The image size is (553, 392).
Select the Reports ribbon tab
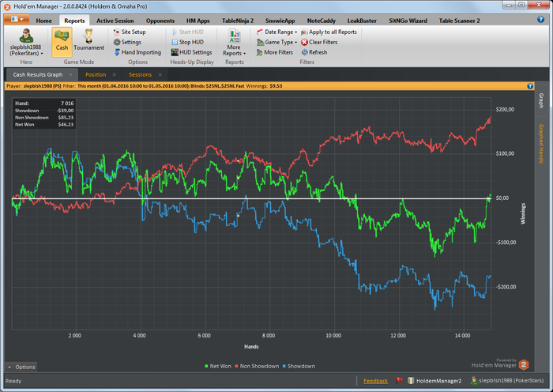tap(74, 21)
